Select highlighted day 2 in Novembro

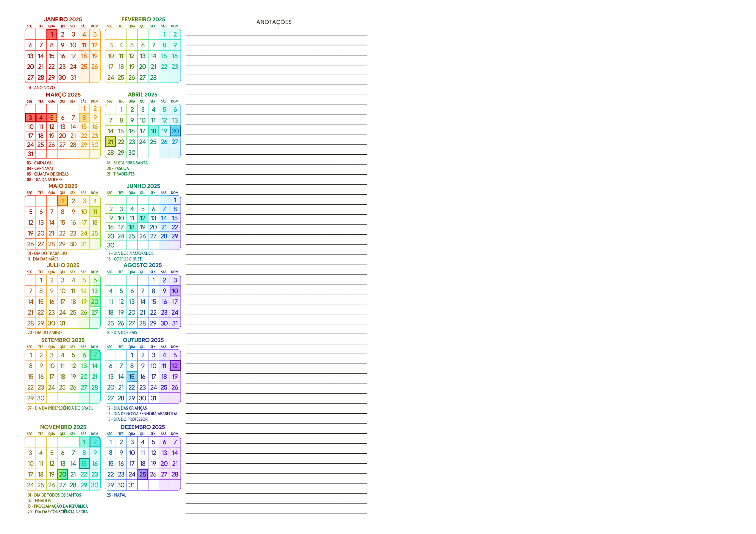coord(95,442)
